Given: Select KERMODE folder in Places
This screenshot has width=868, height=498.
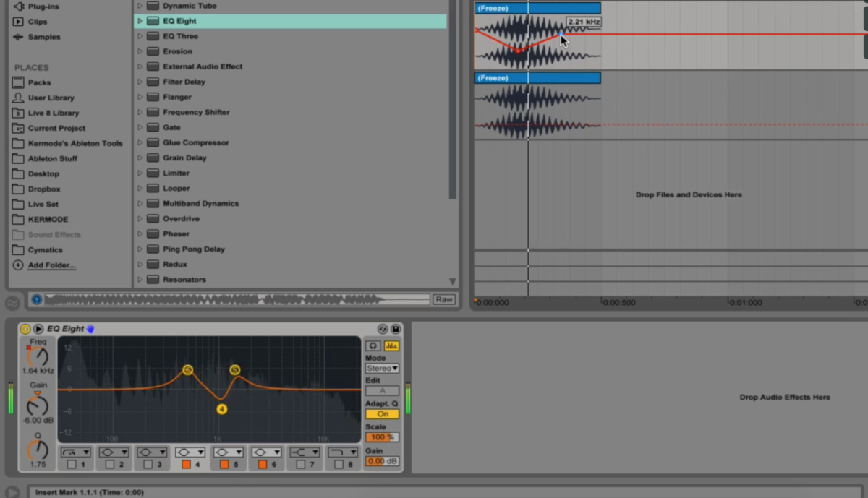Looking at the screenshot, I should (x=48, y=219).
